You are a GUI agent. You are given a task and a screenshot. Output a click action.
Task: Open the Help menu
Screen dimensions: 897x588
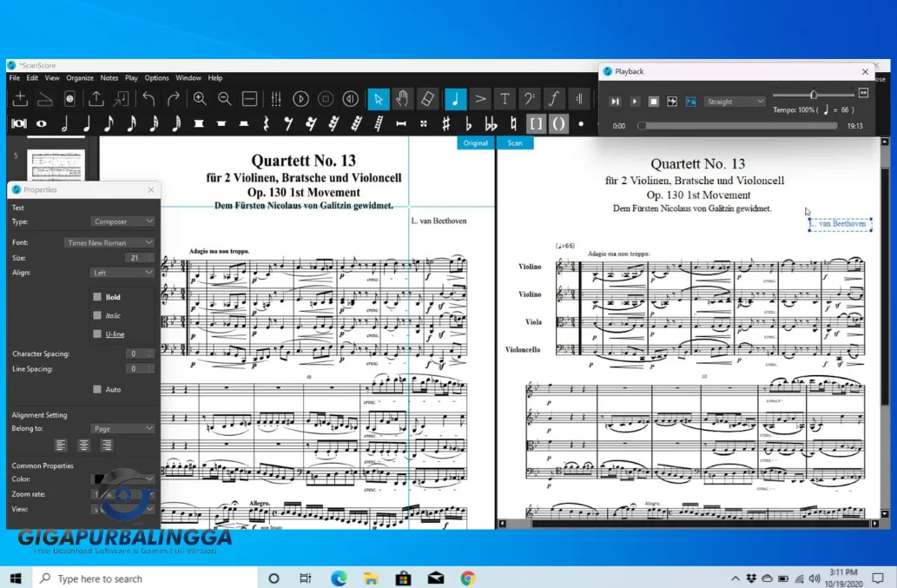215,78
